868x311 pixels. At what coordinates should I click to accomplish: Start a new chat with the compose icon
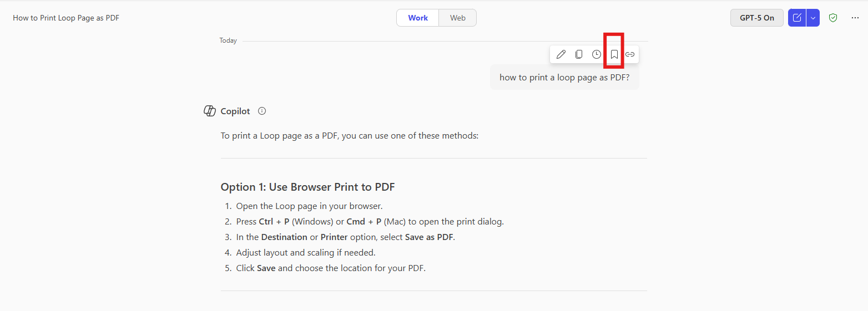click(x=797, y=18)
